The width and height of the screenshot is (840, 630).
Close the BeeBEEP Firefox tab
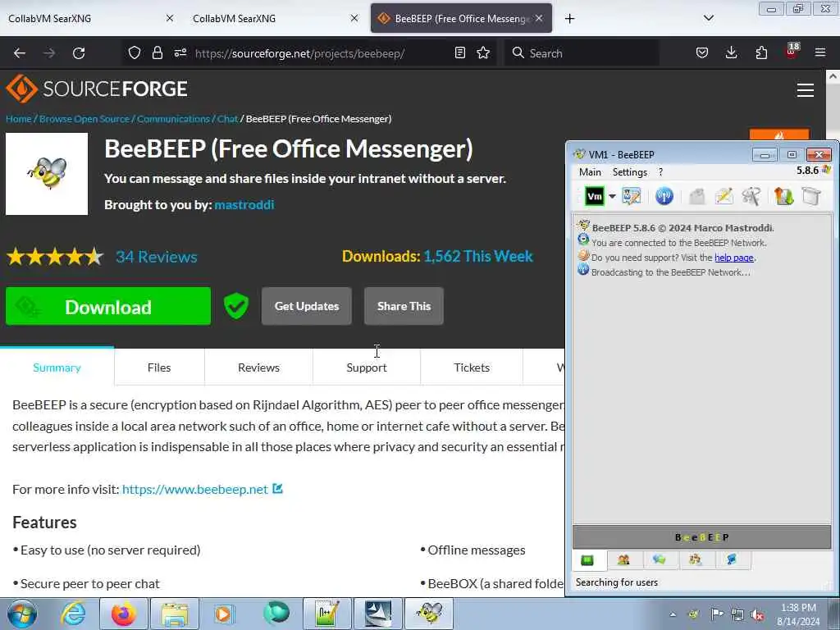pyautogui.click(x=539, y=18)
